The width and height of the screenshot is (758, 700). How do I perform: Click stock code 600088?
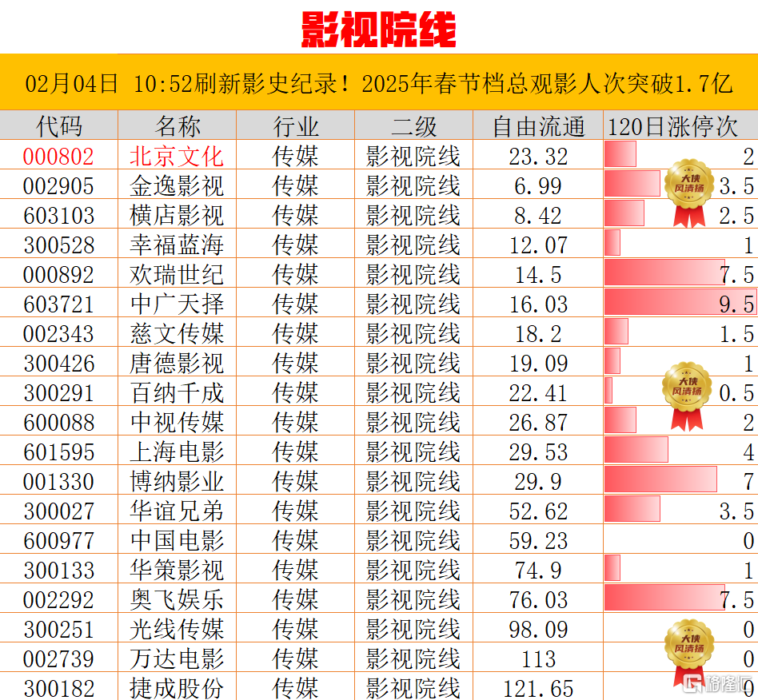tap(58, 423)
